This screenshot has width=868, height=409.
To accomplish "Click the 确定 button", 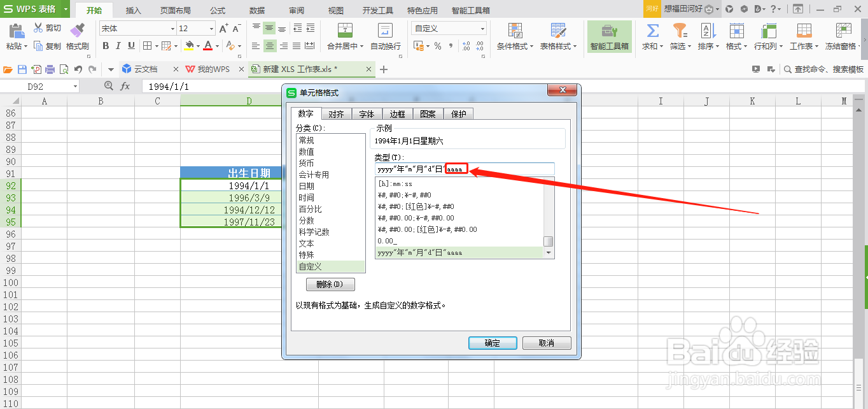I will (x=493, y=343).
